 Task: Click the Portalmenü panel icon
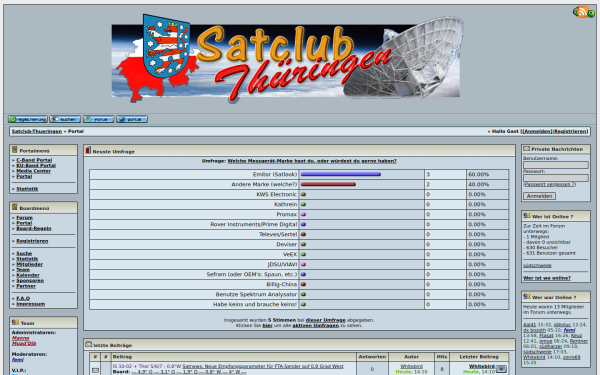pos(15,150)
